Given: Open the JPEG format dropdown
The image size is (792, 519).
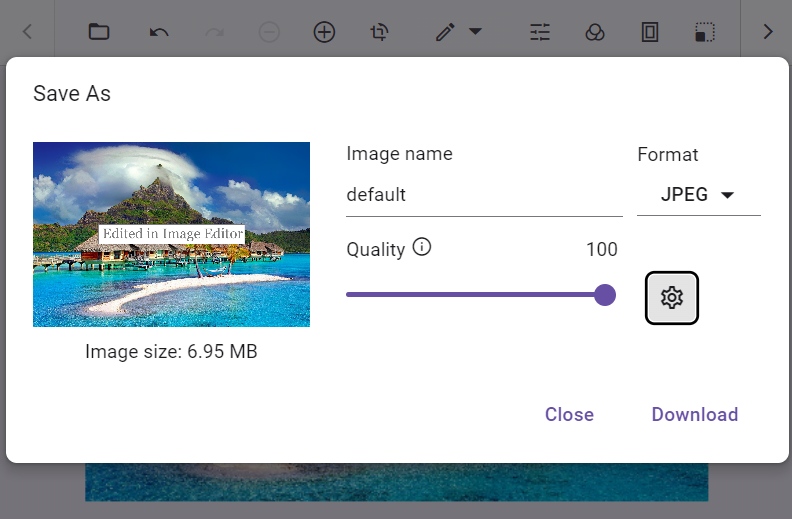Looking at the screenshot, I should [x=698, y=195].
